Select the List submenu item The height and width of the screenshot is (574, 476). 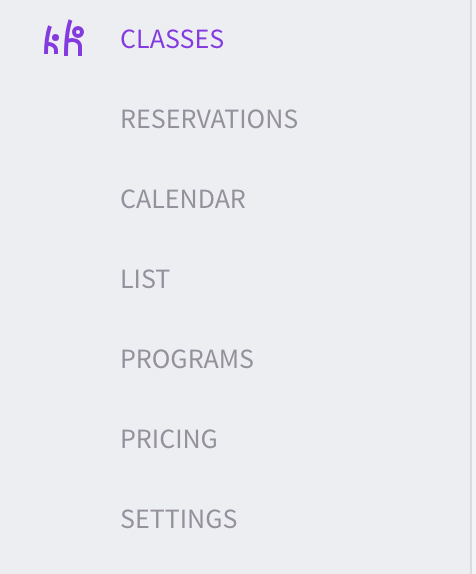145,279
